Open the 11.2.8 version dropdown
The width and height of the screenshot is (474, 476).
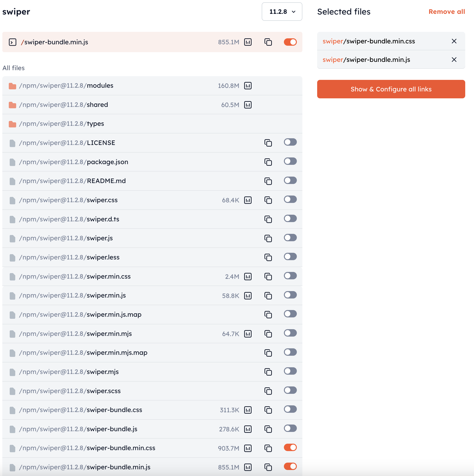[x=282, y=12]
